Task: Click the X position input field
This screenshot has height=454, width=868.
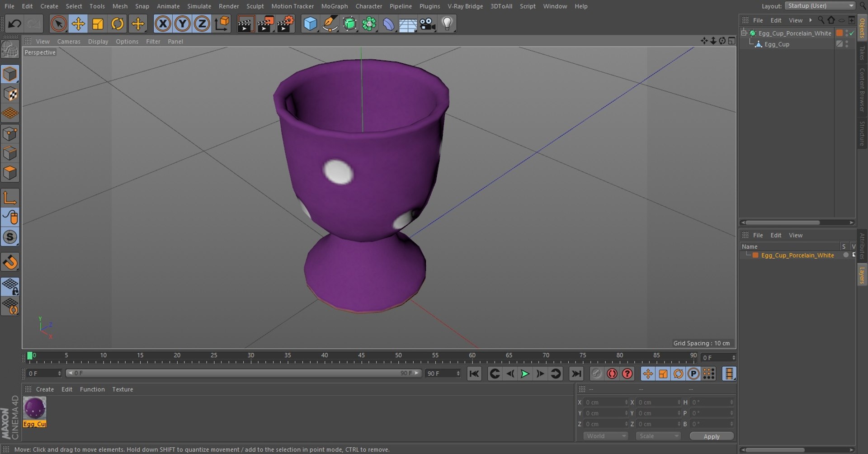Action: [606, 402]
